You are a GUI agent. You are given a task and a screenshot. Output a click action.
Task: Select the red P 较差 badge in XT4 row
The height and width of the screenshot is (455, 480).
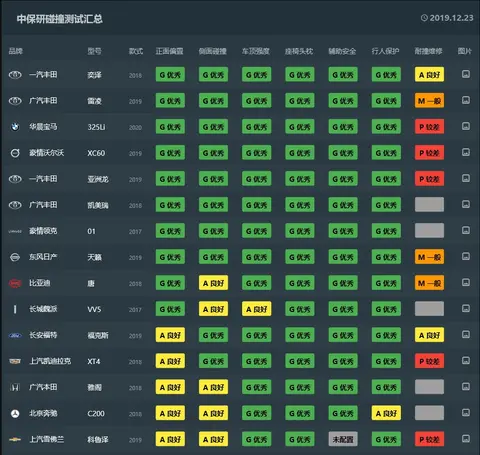[429, 361]
